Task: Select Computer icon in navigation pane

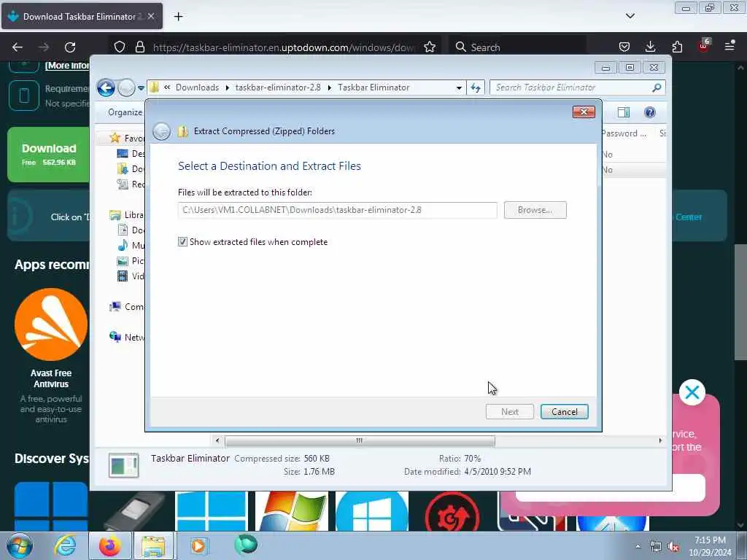Action: click(115, 307)
